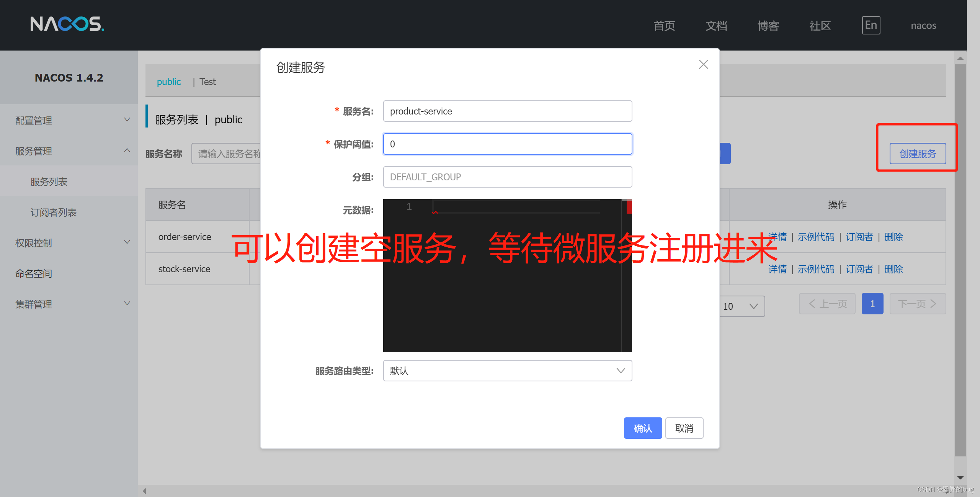980x497 pixels.
Task: Click the scrollbar down arrow
Action: point(960,477)
